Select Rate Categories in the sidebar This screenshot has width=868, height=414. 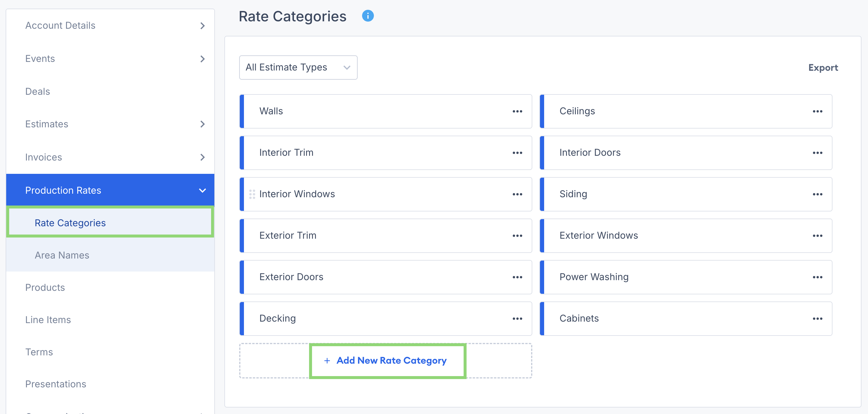110,222
